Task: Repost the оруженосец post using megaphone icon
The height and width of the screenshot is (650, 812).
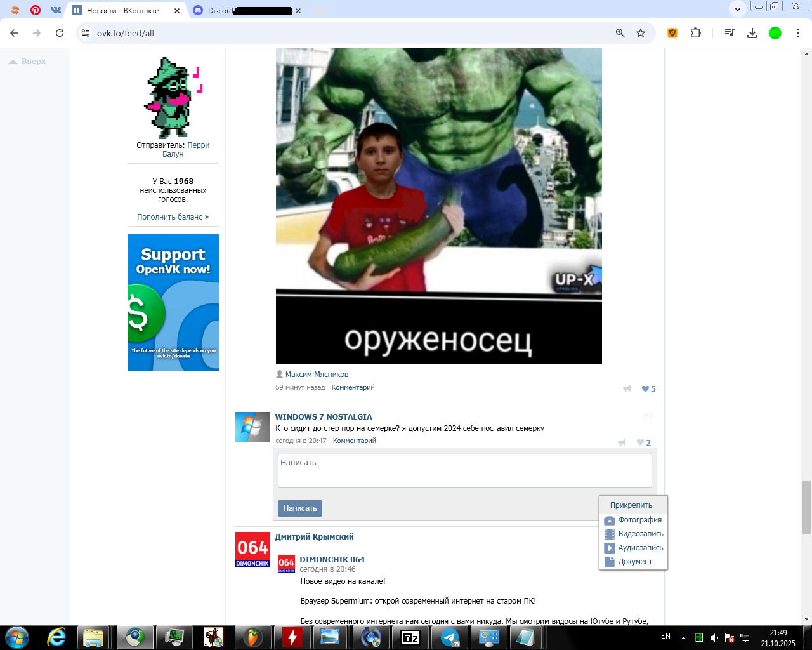Action: pos(627,389)
